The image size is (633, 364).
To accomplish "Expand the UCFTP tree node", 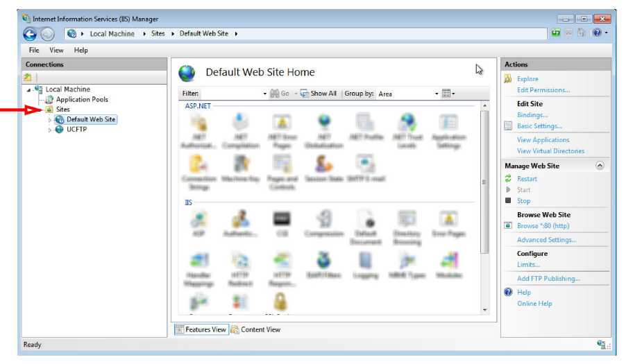I will (50, 130).
